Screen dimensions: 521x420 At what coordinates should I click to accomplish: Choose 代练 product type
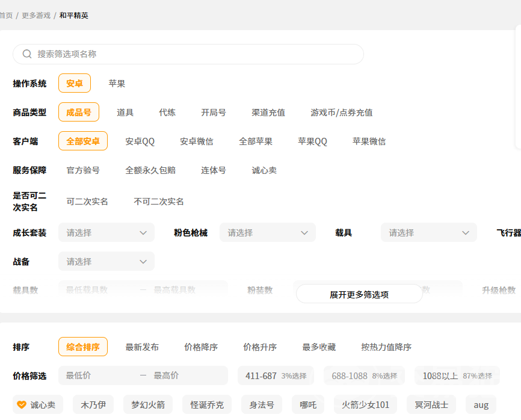point(167,113)
